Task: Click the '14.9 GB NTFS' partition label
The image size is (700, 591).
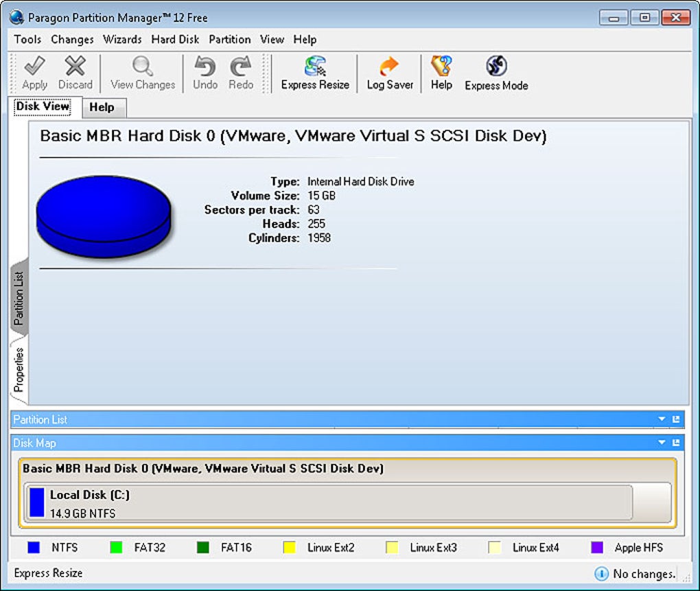Action: (82, 513)
